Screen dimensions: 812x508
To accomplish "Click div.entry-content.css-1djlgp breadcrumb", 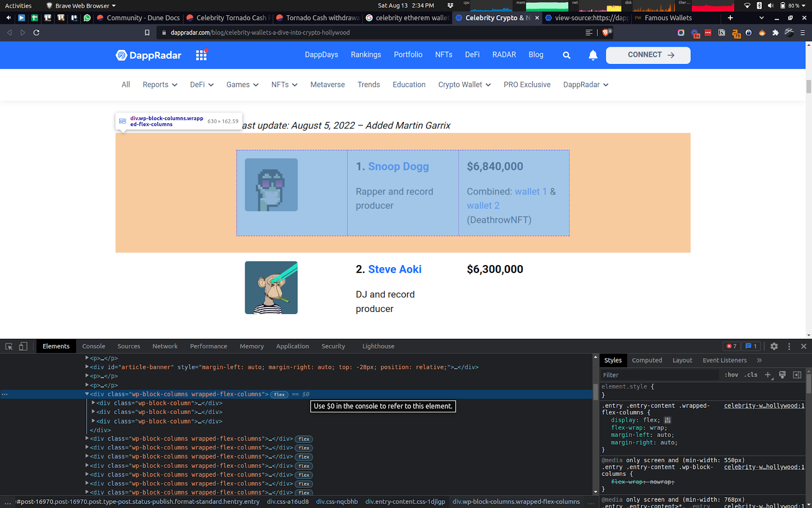I will pyautogui.click(x=405, y=502).
